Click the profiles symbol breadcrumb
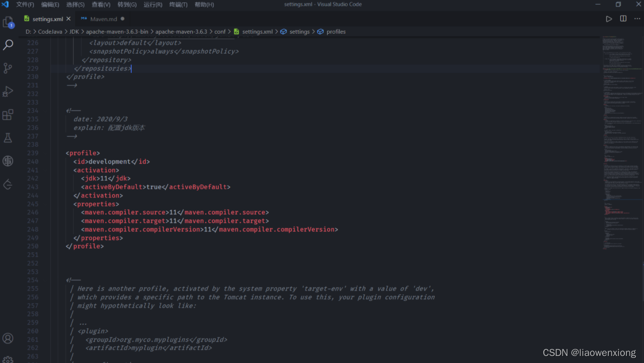 pyautogui.click(x=332, y=32)
